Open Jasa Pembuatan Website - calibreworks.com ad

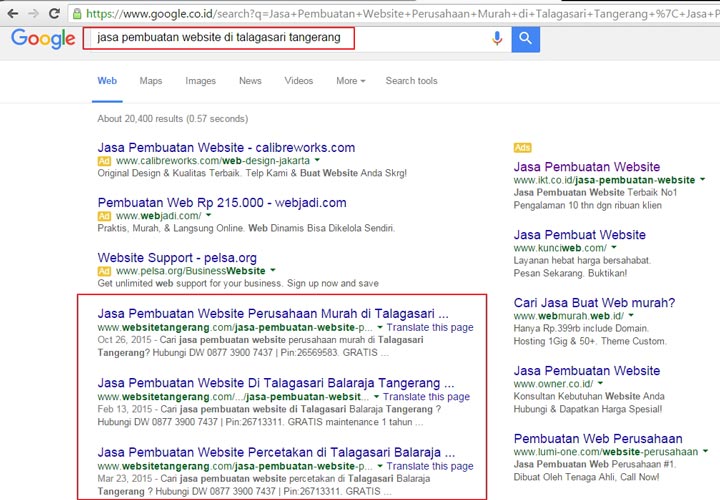coord(226,147)
